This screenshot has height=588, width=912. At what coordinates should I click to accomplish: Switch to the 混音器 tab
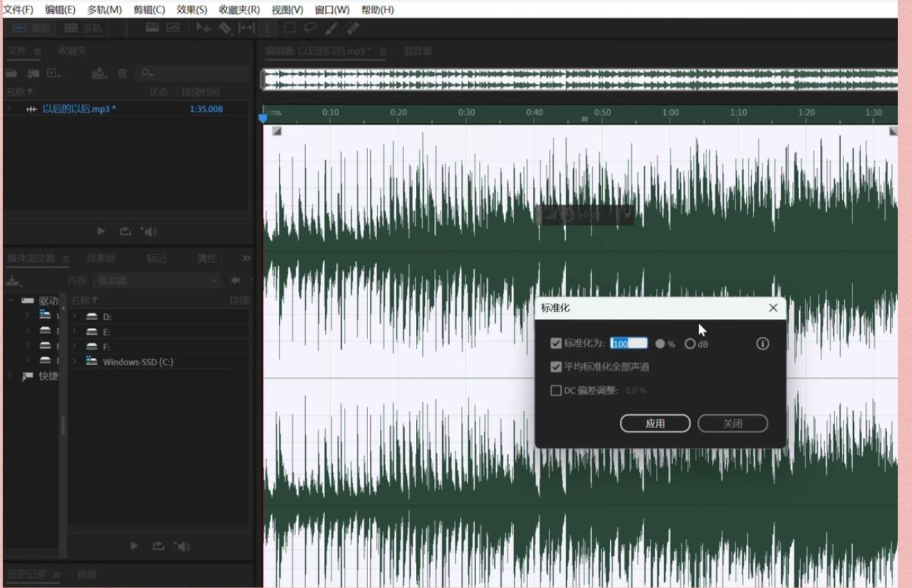point(417,51)
